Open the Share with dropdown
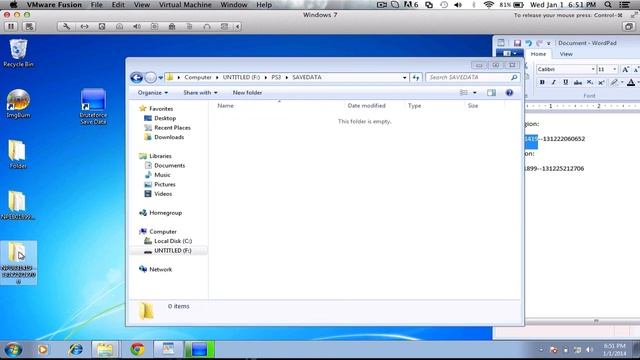This screenshot has width=640, height=360. pos(200,93)
